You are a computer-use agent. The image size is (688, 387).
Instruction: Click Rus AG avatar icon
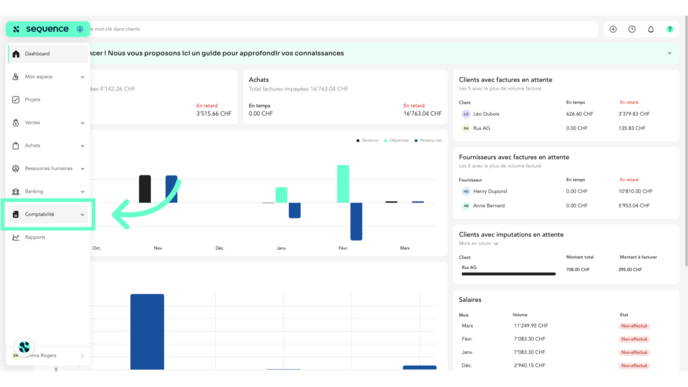[466, 128]
